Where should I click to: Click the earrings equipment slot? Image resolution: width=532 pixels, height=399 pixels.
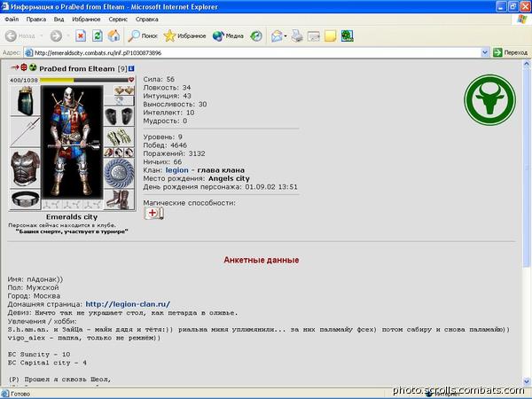point(124,90)
